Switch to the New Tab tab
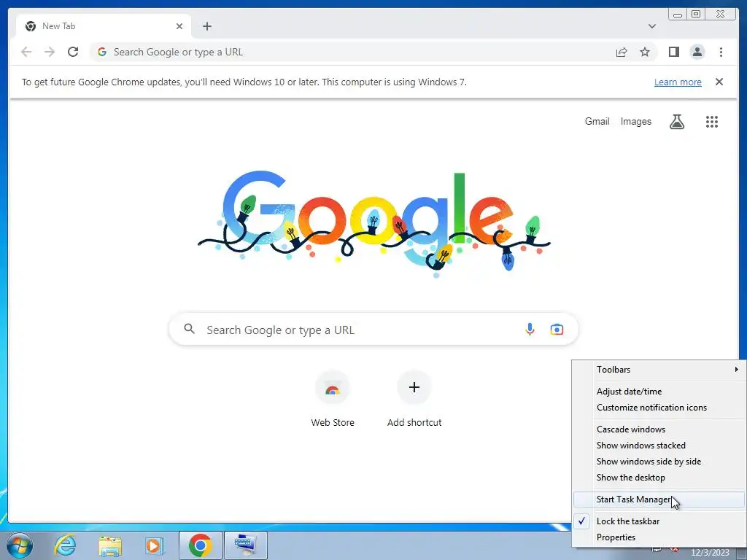Viewport: 747px width, 560px height. tap(104, 26)
